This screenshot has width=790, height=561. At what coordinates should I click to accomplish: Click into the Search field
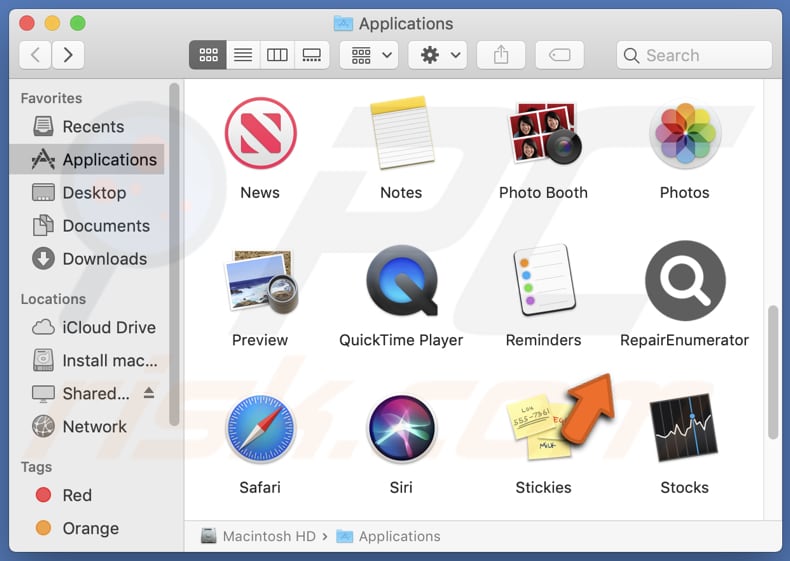tap(694, 55)
